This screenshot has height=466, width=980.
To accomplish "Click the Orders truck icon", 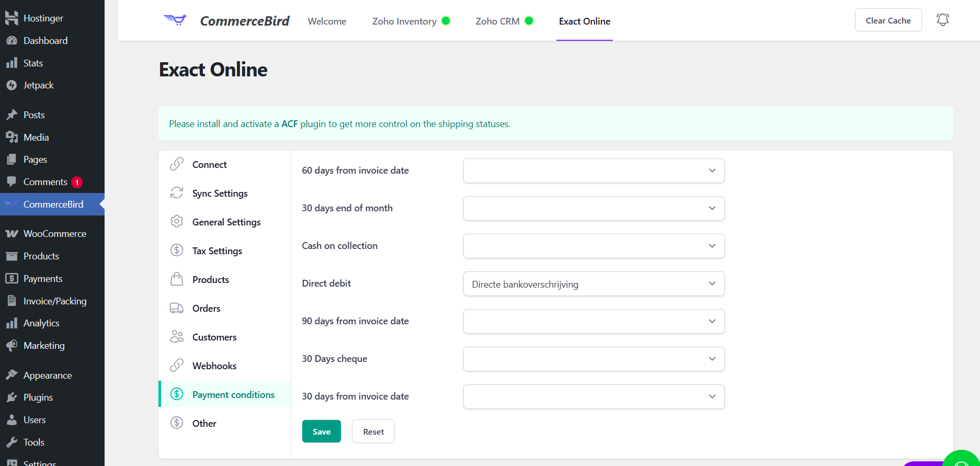I will (x=177, y=308).
